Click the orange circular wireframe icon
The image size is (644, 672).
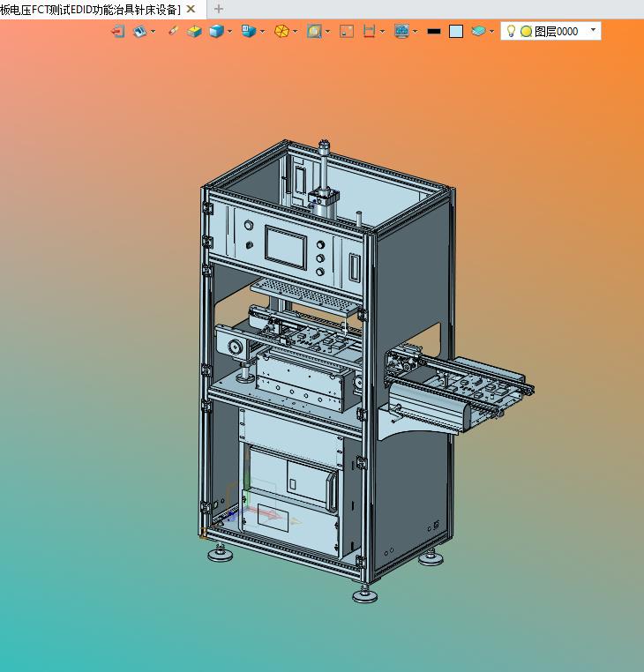281,31
